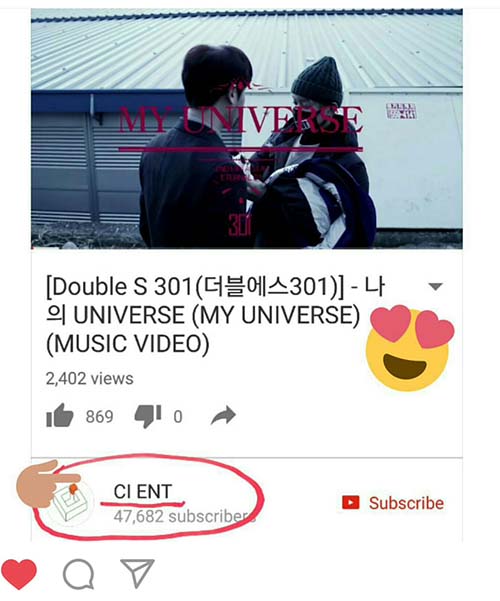Play the MY UNIVERSE video thumbnail
The width and height of the screenshot is (500, 601).
coord(247,129)
